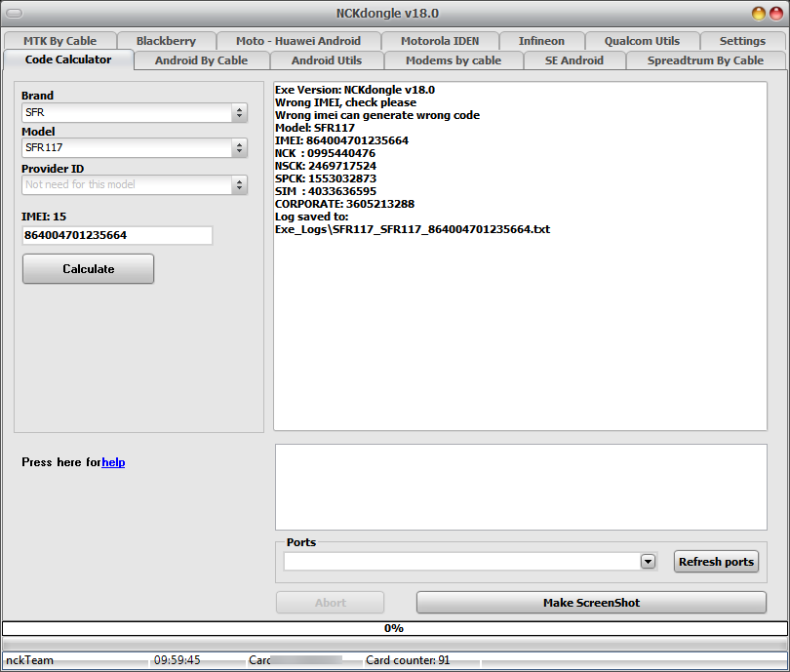Click the Make ScreenShot button
Screen dimensions: 790x672
point(591,603)
